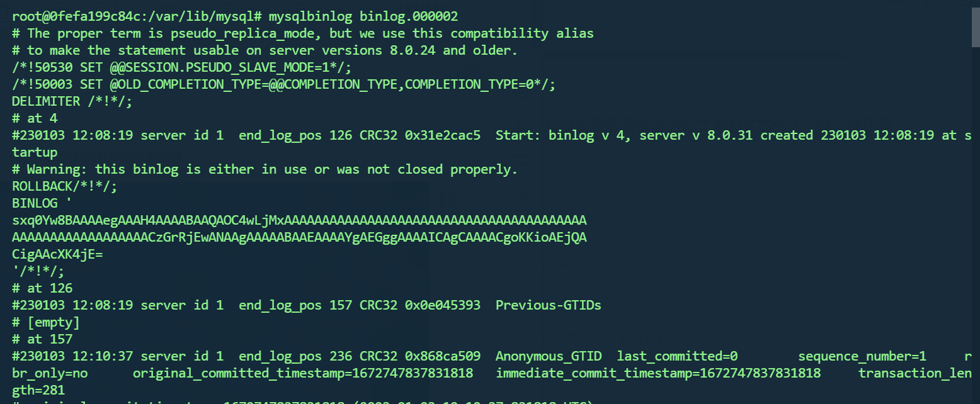
Task: Click the 'Anonymous_GTID' event text
Action: click(548, 356)
